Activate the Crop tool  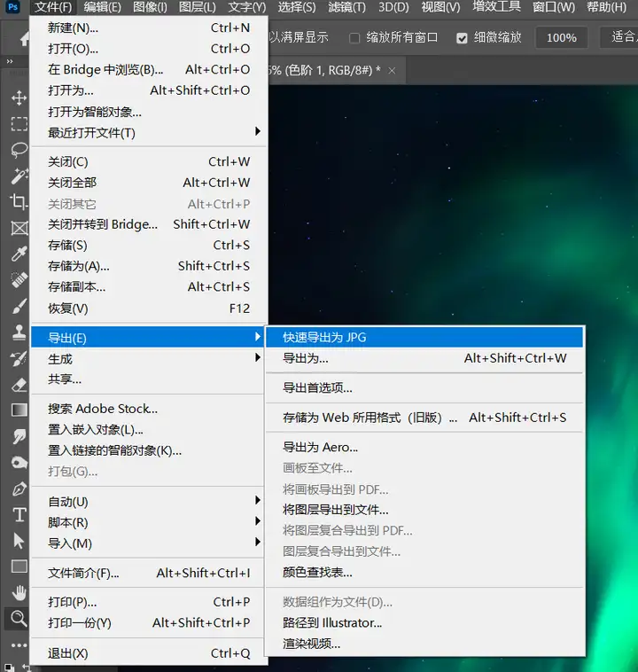(x=19, y=202)
